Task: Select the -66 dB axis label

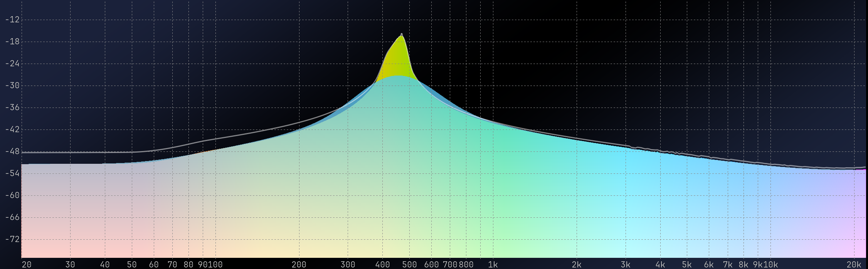Action: 12,217
